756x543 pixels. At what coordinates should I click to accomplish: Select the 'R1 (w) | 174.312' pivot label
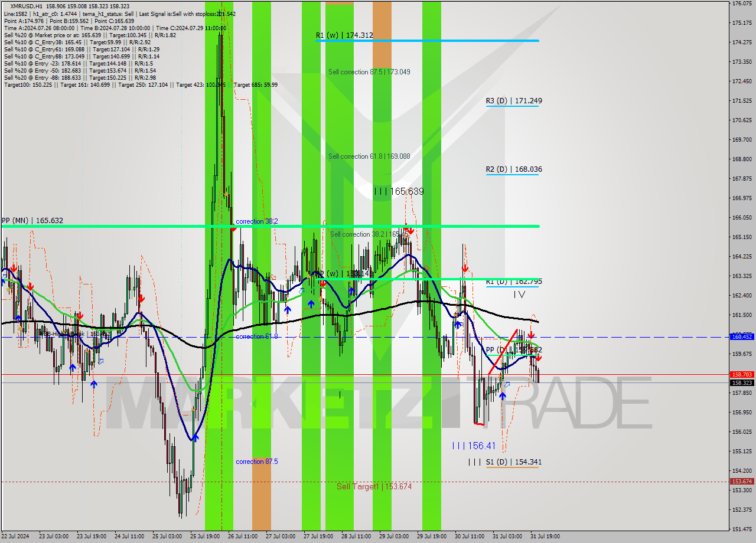(344, 35)
